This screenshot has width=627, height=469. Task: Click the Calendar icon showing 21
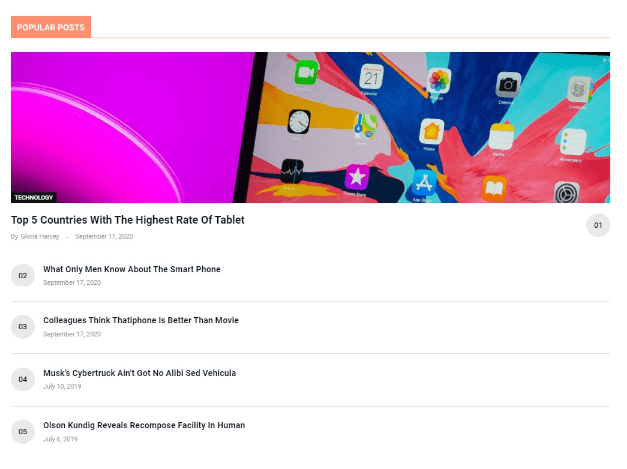coord(371,76)
